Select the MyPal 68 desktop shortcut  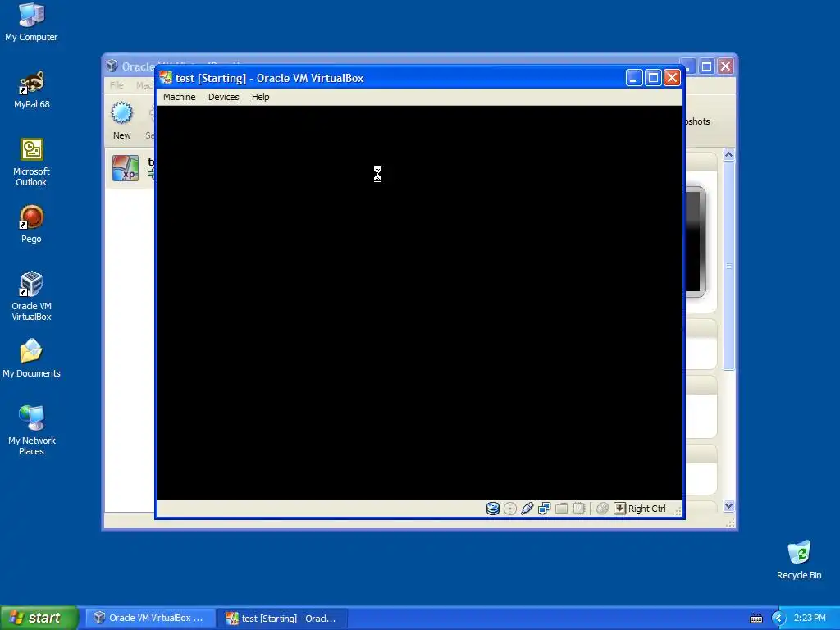[31, 90]
